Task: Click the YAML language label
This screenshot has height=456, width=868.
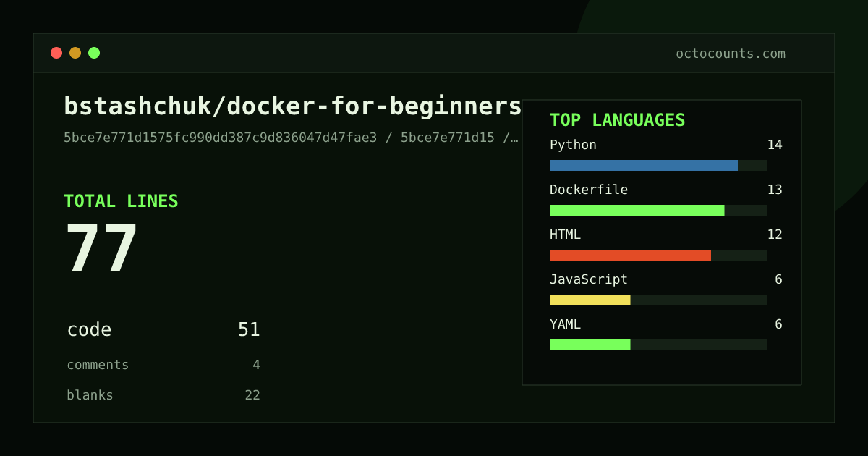Action: pos(565,324)
